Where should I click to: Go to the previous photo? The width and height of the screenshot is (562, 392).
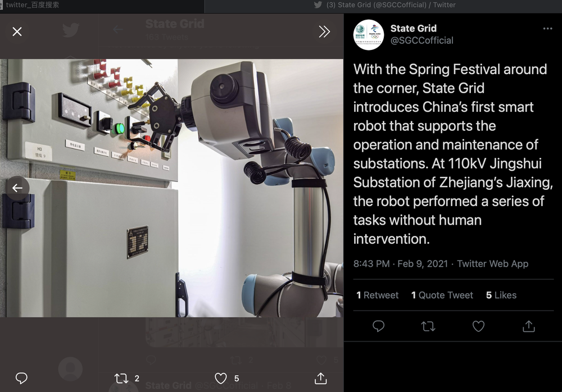point(17,188)
